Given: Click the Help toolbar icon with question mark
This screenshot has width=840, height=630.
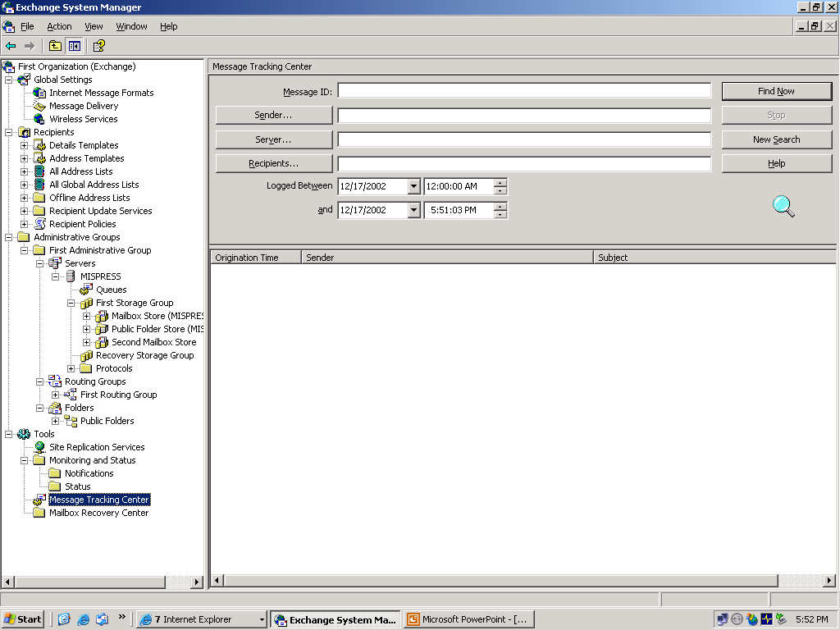Looking at the screenshot, I should tap(98, 46).
